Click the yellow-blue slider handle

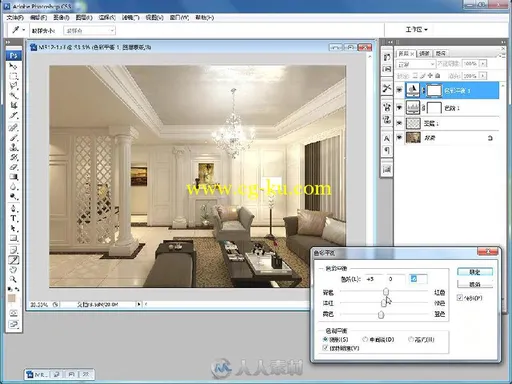click(x=381, y=314)
